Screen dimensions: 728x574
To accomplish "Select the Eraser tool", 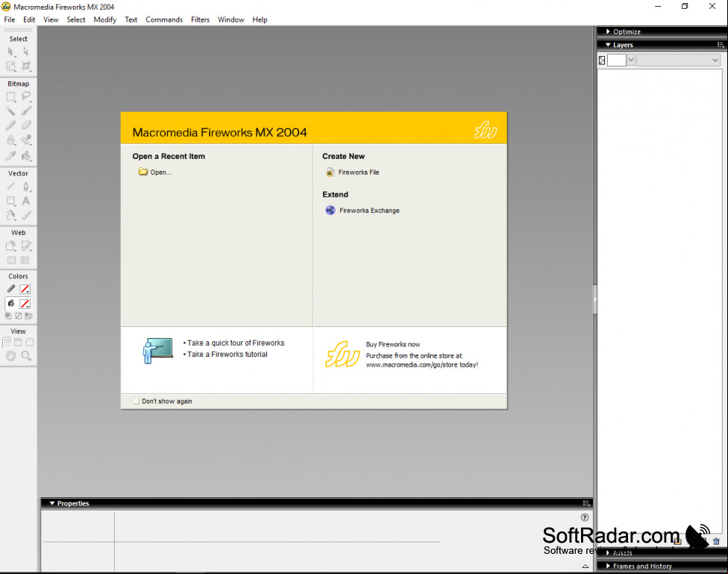I will pos(26,125).
